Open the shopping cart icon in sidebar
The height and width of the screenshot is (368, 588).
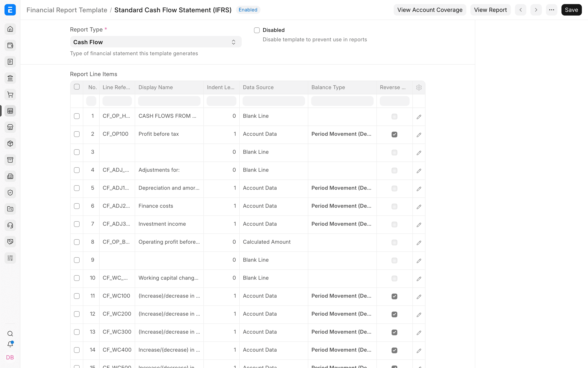(x=10, y=94)
